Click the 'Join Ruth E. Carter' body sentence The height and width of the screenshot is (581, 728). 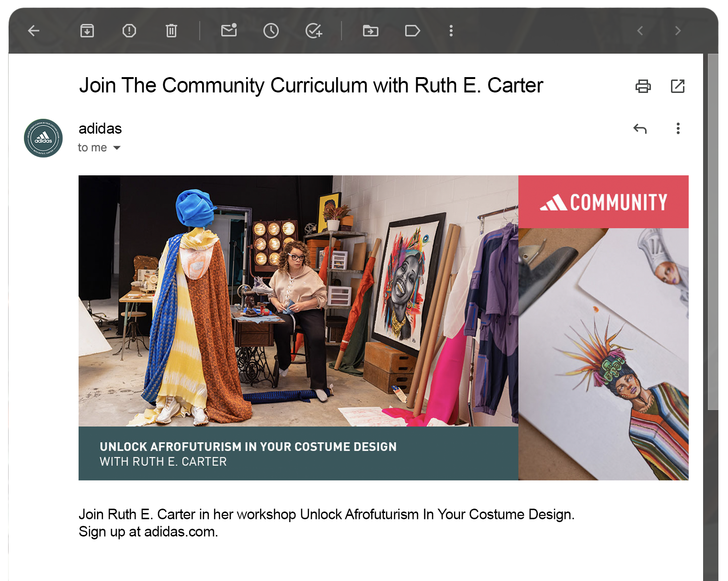click(x=327, y=514)
